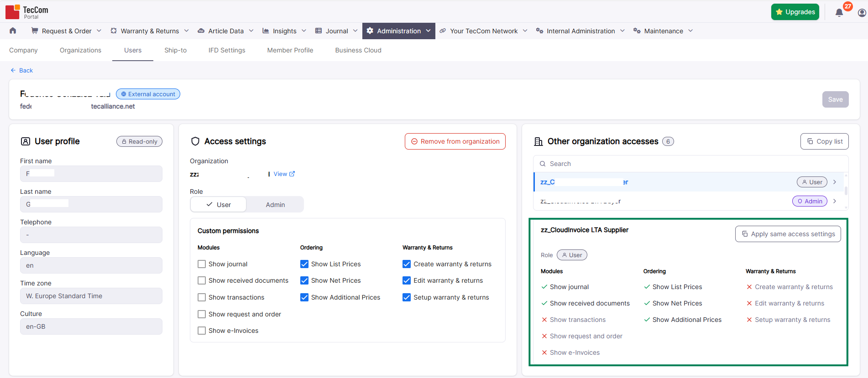The height and width of the screenshot is (378, 868).
Task: Click the User profile person icon
Action: click(26, 141)
